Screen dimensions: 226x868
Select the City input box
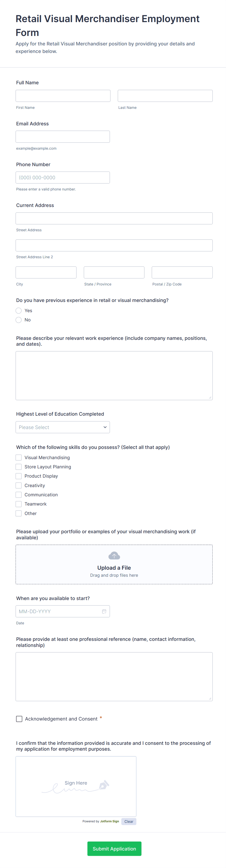click(46, 272)
